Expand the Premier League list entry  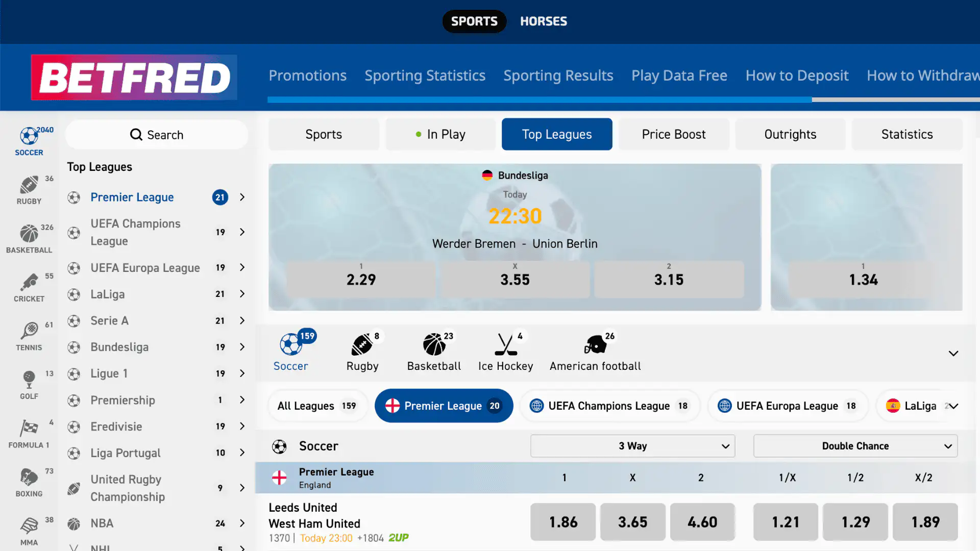pos(242,197)
